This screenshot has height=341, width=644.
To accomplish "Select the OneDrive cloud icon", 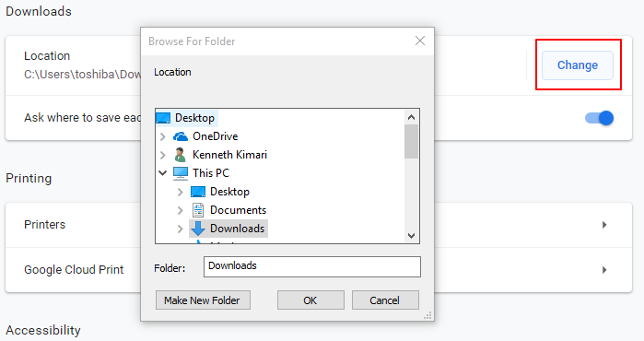I will pos(181,136).
